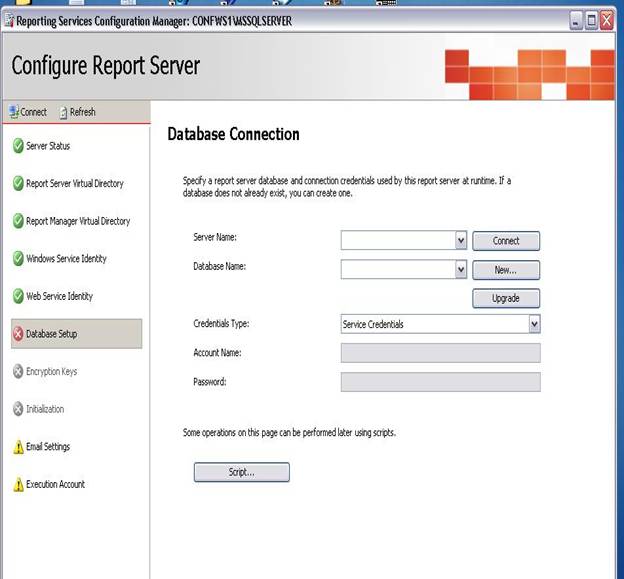Screen dimensions: 624x579
Task: Maximize the Configuration Manager window
Action: click(591, 21)
